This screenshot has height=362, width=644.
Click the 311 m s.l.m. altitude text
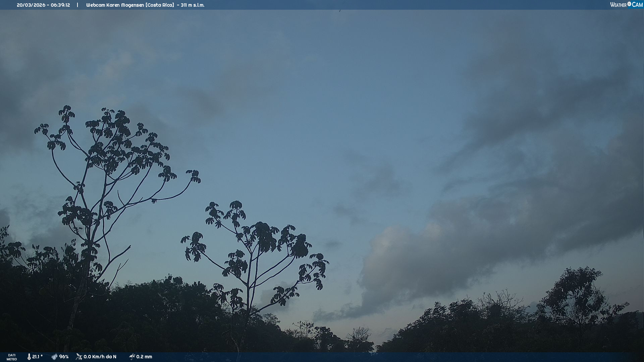(193, 5)
